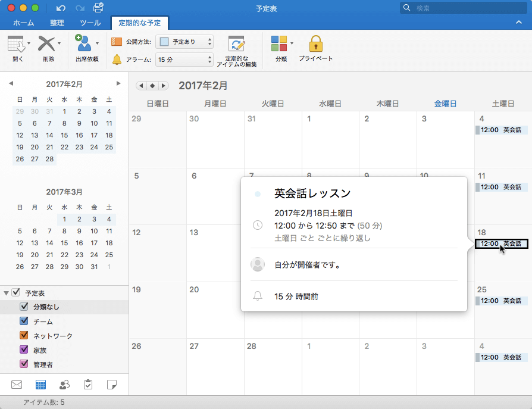Collapse the ribbon with chevron

(x=519, y=23)
